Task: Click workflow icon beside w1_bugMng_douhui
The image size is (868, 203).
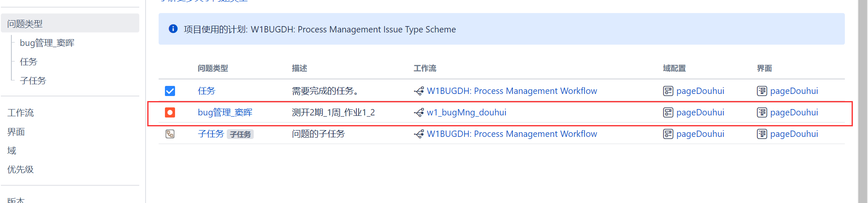Action: 419,112
